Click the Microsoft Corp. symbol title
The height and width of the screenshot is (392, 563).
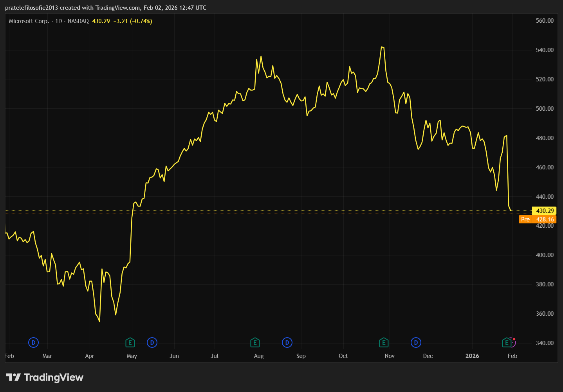29,21
